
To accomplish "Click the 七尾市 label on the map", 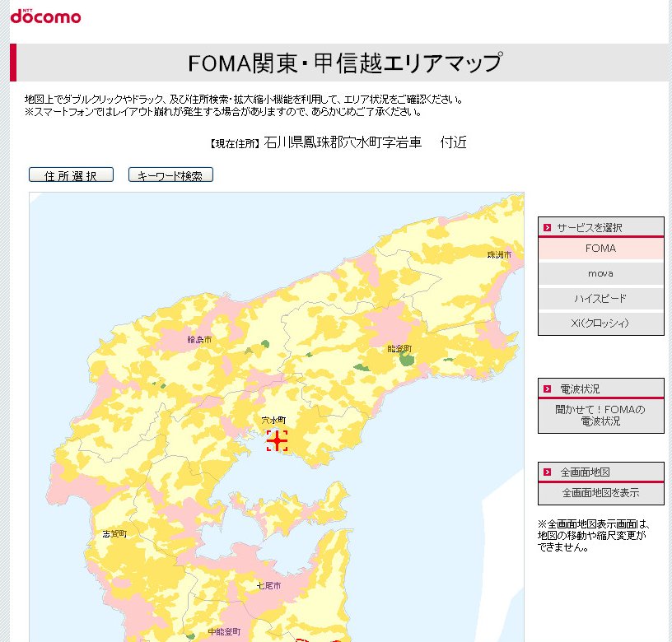I will coord(268,585).
